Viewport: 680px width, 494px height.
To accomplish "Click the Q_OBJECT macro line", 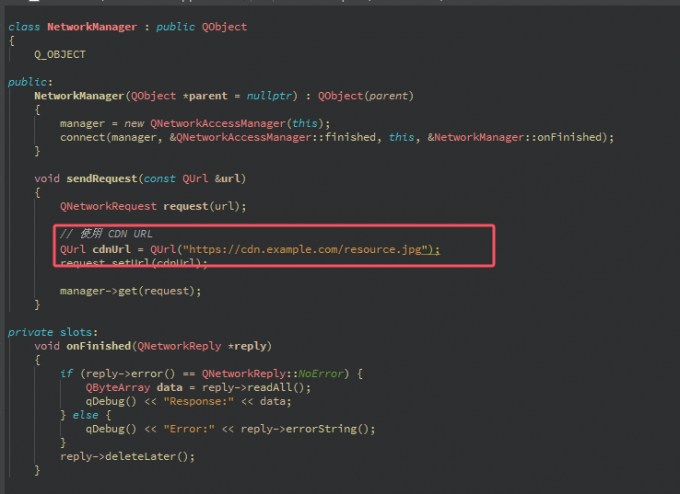I will pos(59,55).
